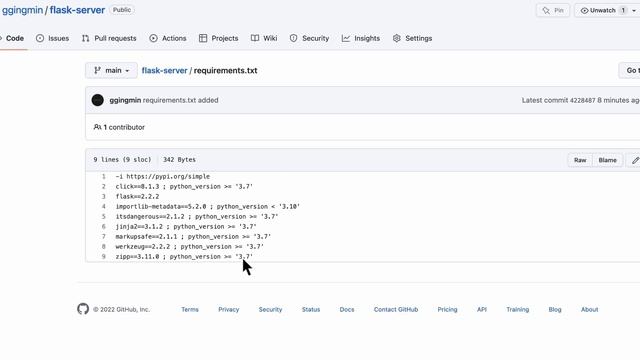Click the 'werkzeug==2.2.2' line
This screenshot has height=360, width=640.
pos(189,247)
